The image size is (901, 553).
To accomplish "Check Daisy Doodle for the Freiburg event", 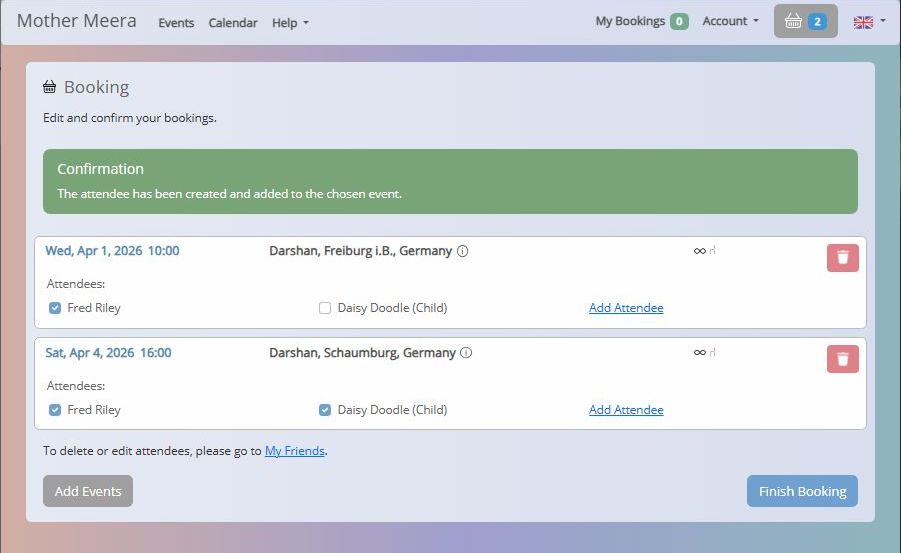I will click(x=325, y=308).
